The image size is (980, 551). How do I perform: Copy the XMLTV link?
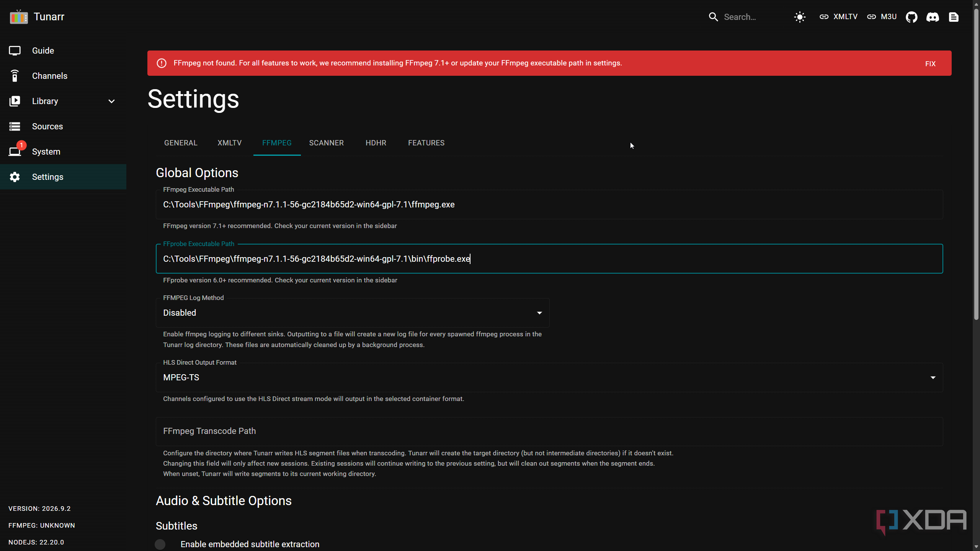[838, 17]
